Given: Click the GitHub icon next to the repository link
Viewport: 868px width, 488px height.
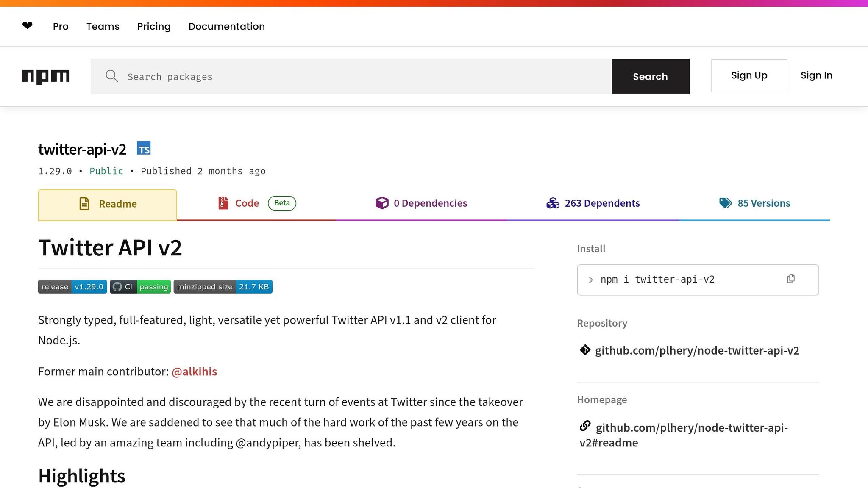Looking at the screenshot, I should tap(585, 350).
